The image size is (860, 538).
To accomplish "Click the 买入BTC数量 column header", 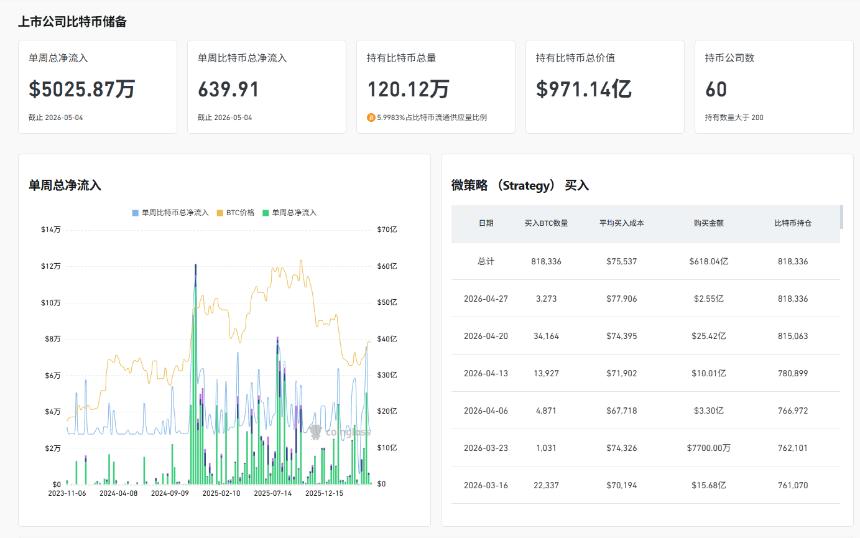I will click(x=546, y=223).
